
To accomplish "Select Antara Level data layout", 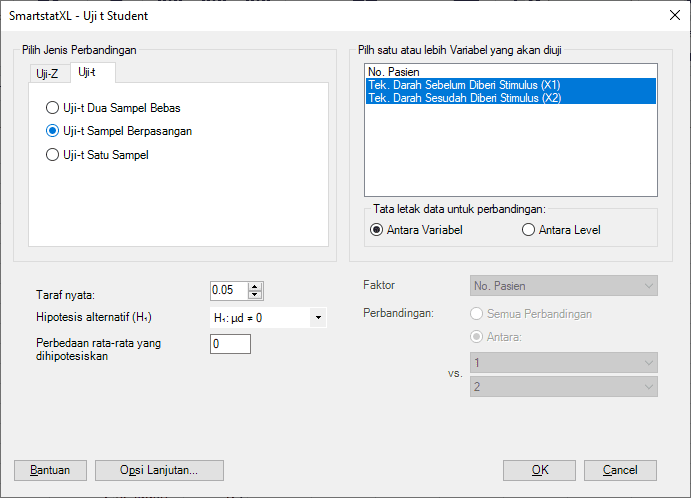I will 528,230.
